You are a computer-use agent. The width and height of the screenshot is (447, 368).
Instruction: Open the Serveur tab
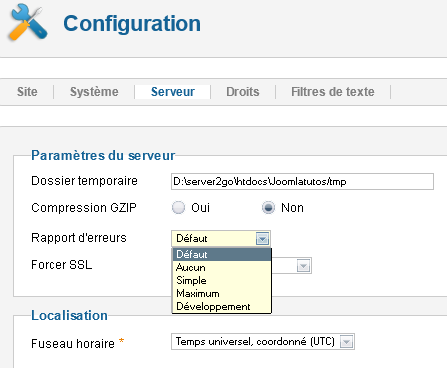coord(173,92)
